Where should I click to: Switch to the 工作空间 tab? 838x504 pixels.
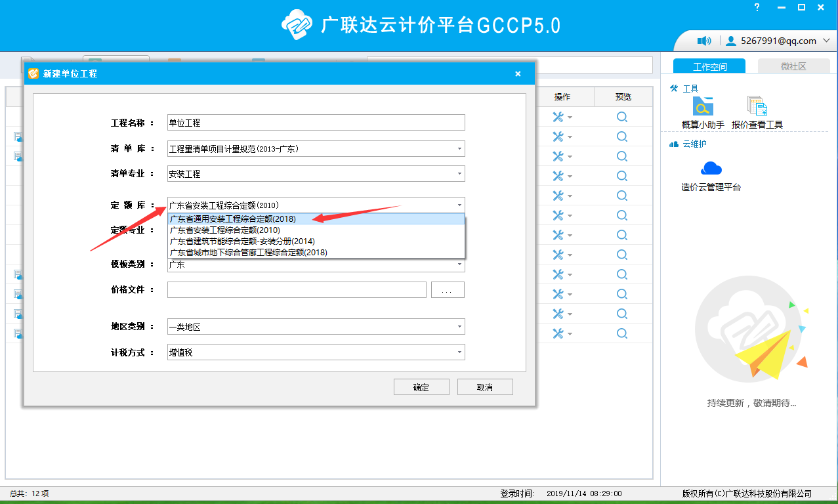coord(709,66)
